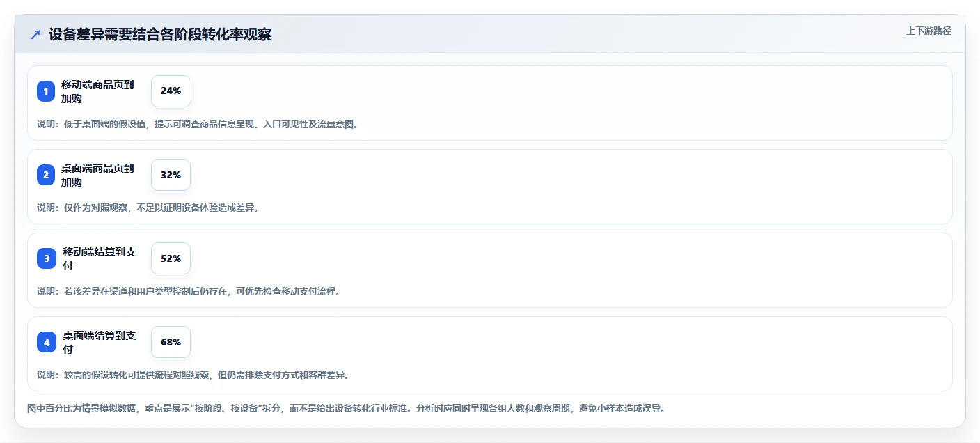Click the number 3 step badge
The height and width of the screenshot is (443, 980).
click(46, 258)
